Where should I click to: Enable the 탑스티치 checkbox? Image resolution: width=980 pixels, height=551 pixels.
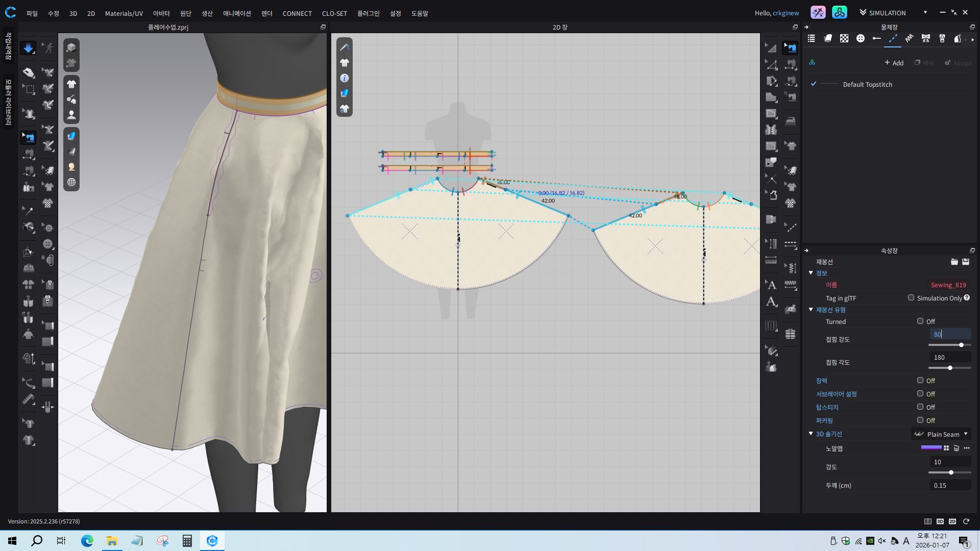[920, 407]
